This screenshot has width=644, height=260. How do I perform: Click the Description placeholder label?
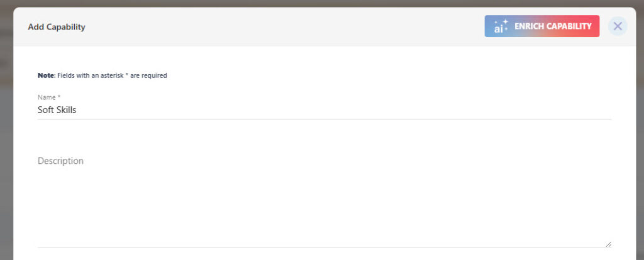(x=60, y=161)
